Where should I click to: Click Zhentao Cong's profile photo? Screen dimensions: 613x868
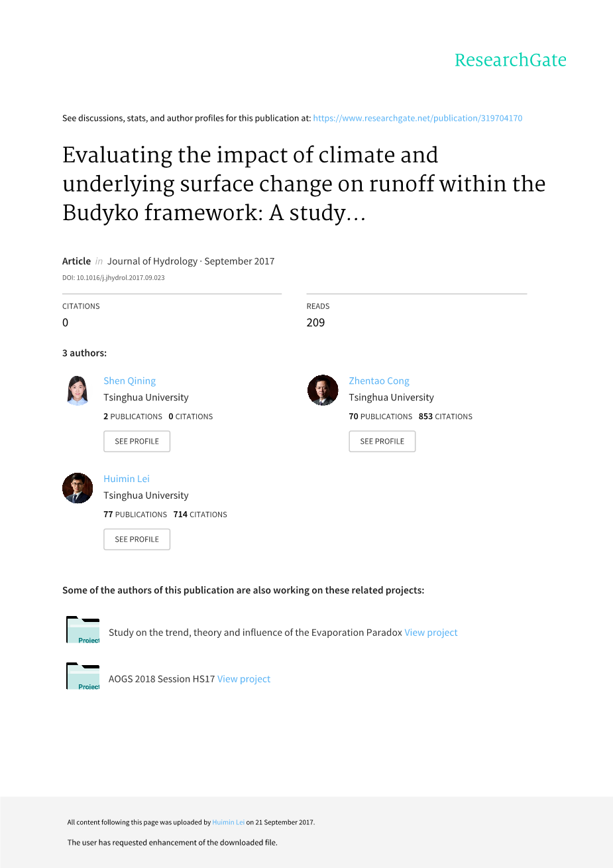coord(323,390)
